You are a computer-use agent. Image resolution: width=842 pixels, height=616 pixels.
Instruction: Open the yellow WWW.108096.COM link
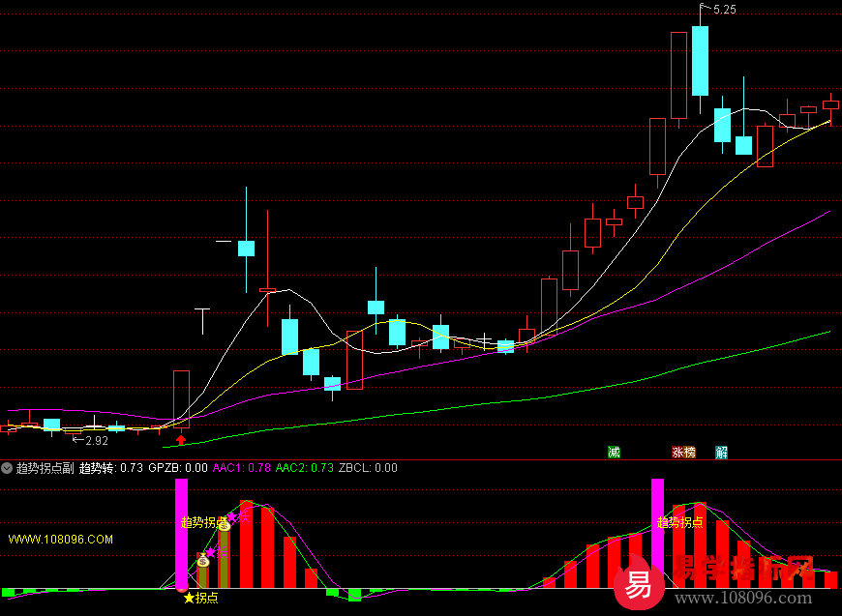tap(61, 539)
